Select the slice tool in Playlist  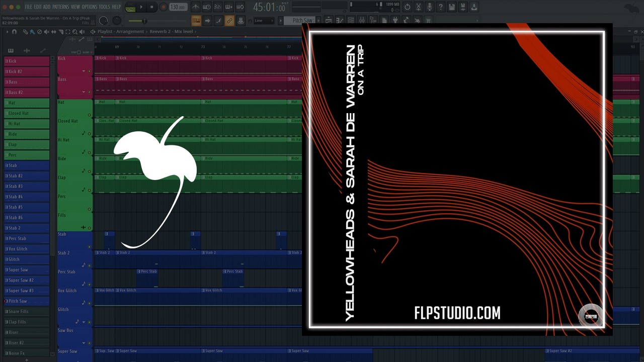(x=60, y=32)
